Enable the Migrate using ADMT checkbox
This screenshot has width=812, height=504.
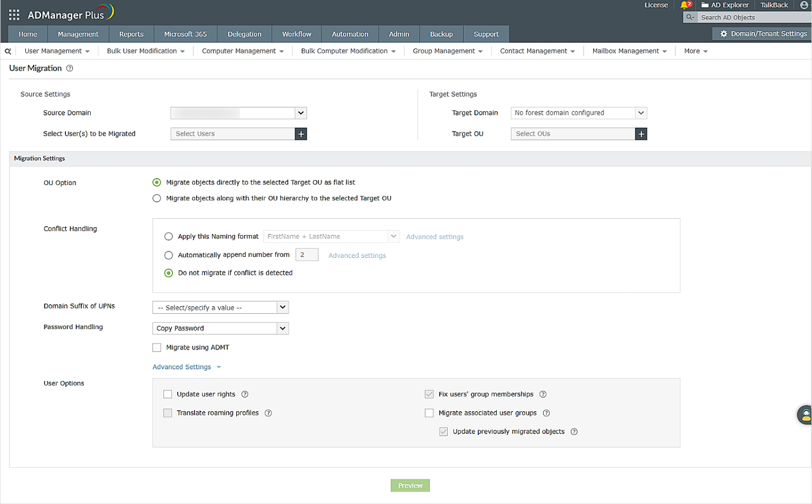(x=157, y=347)
